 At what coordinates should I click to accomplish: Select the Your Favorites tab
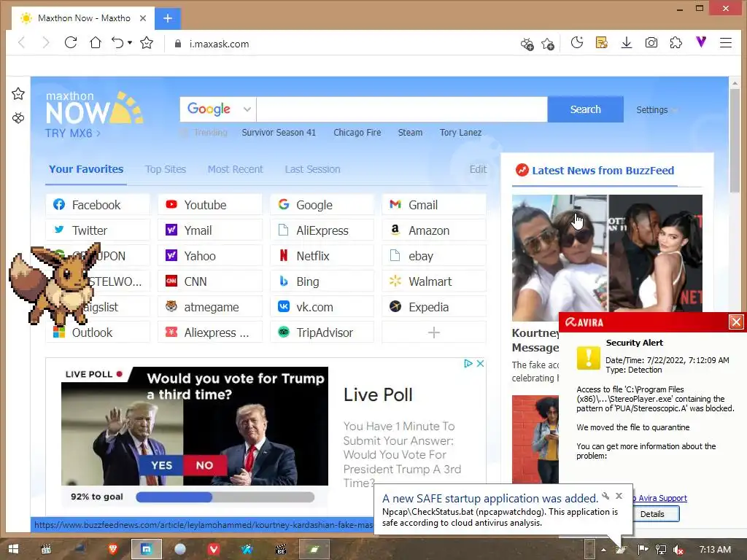pyautogui.click(x=86, y=169)
